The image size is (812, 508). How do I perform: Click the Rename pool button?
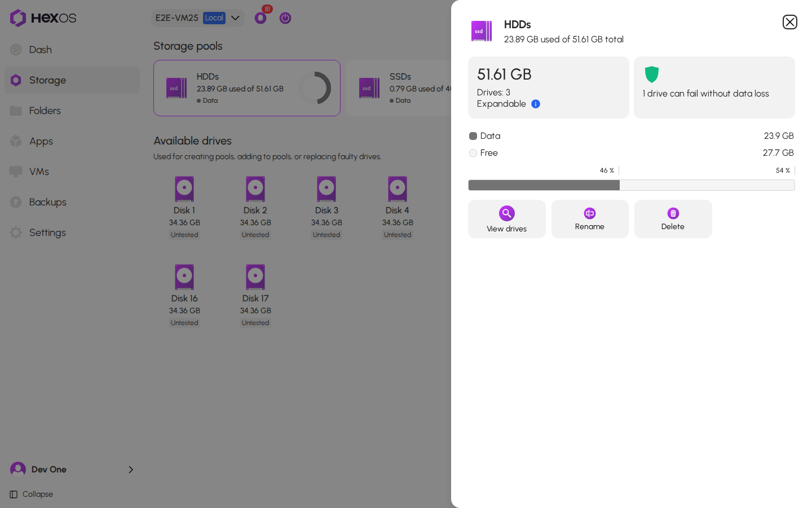(x=590, y=219)
